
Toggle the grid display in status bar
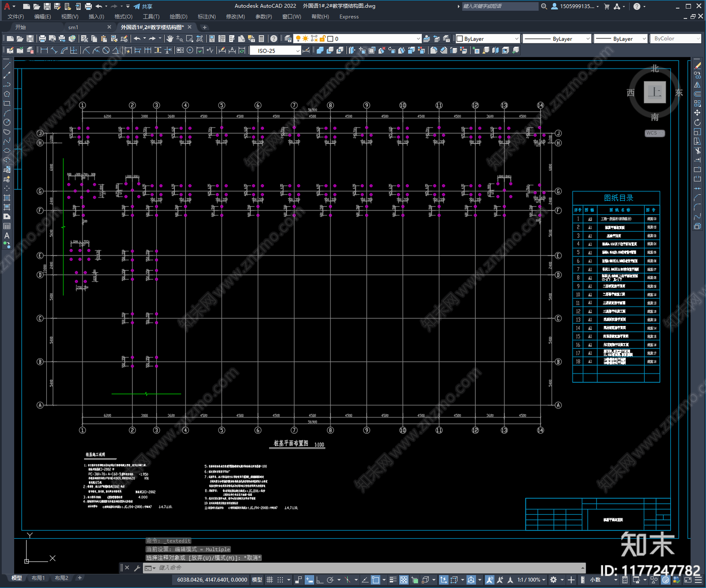270,580
